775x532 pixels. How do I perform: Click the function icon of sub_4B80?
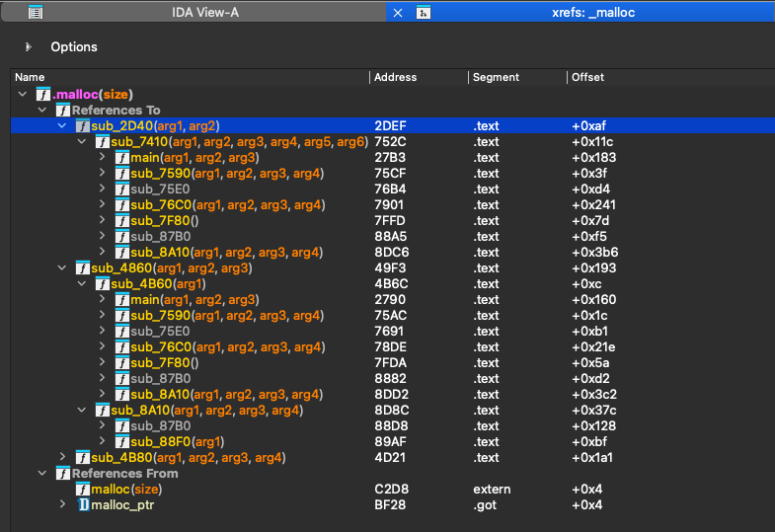pyautogui.click(x=83, y=458)
